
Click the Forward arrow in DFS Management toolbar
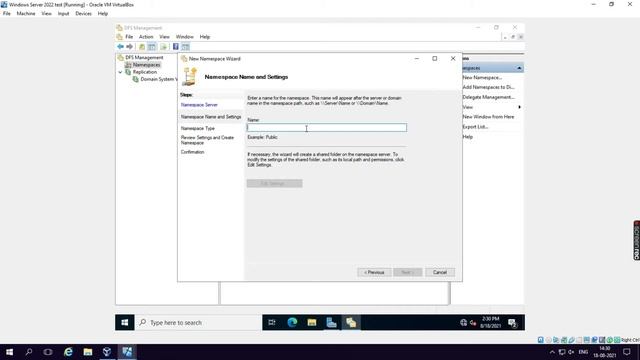pyautogui.click(x=129, y=47)
